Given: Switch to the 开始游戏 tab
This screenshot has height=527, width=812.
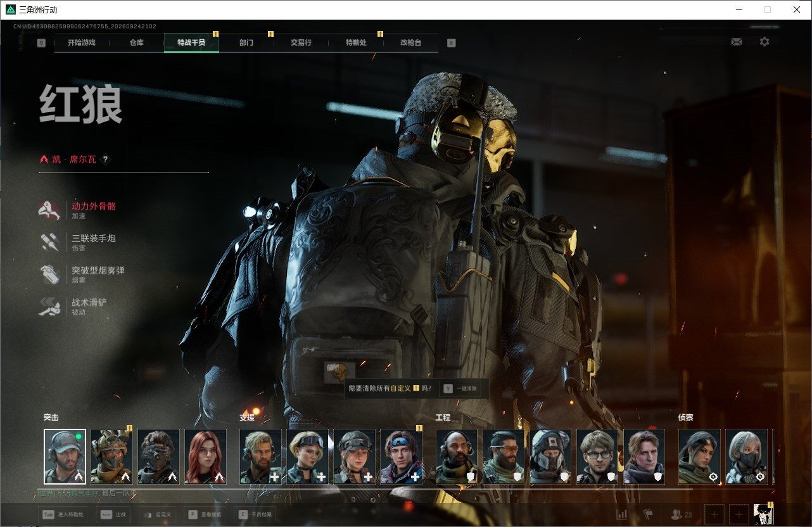Looking at the screenshot, I should pyautogui.click(x=82, y=43).
